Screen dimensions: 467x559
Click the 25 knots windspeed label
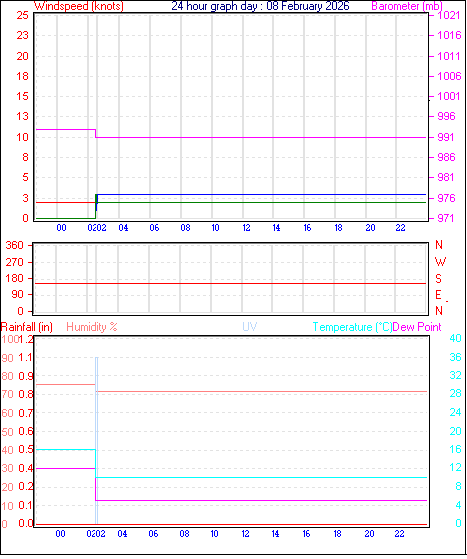click(22, 15)
